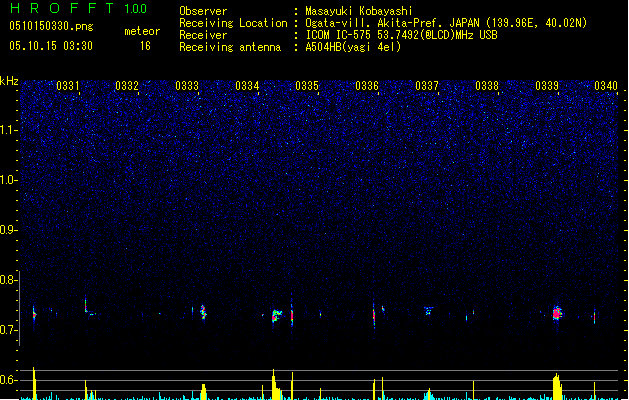629x400 pixels.
Task: Click the 0.7 kHz frequency tick label
Action: (8, 330)
